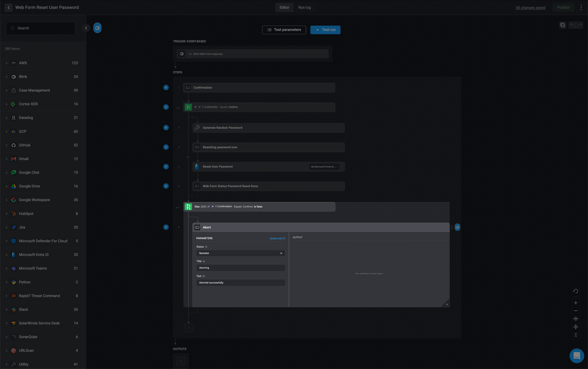Open the SonarQube actions category
588x369 pixels.
[43, 337]
